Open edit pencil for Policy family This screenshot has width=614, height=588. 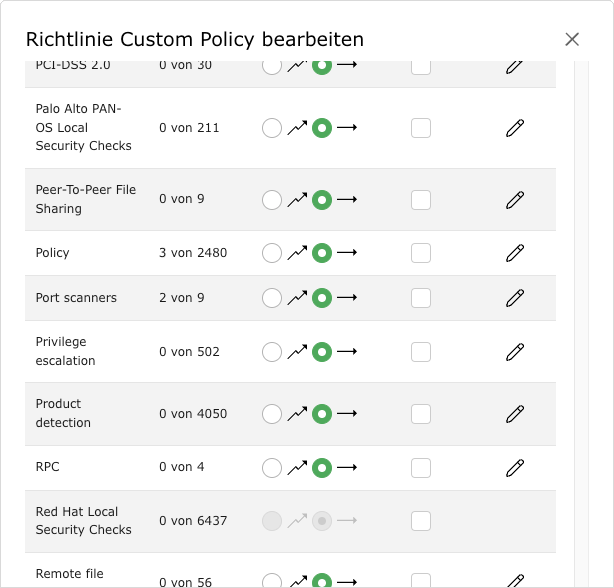515,253
